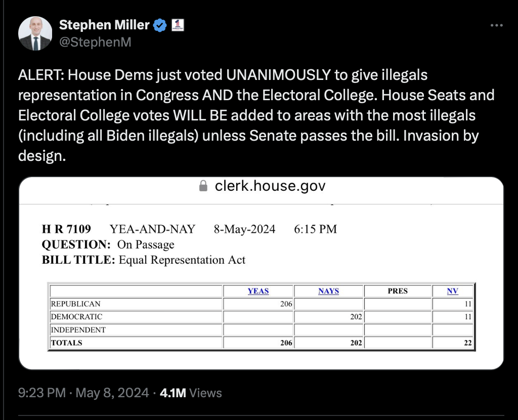Click the TOTALS row label in table
Viewport: 518px width, 420px height.
click(x=66, y=343)
